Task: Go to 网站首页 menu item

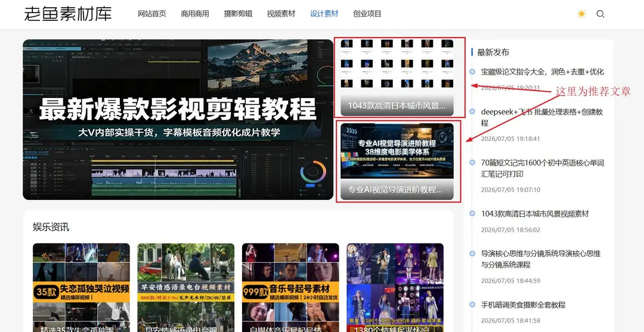Action: pyautogui.click(x=152, y=14)
